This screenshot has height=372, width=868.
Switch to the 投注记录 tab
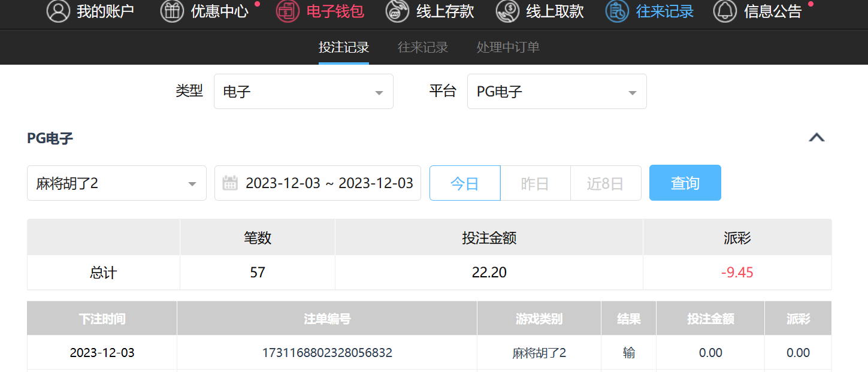[344, 47]
